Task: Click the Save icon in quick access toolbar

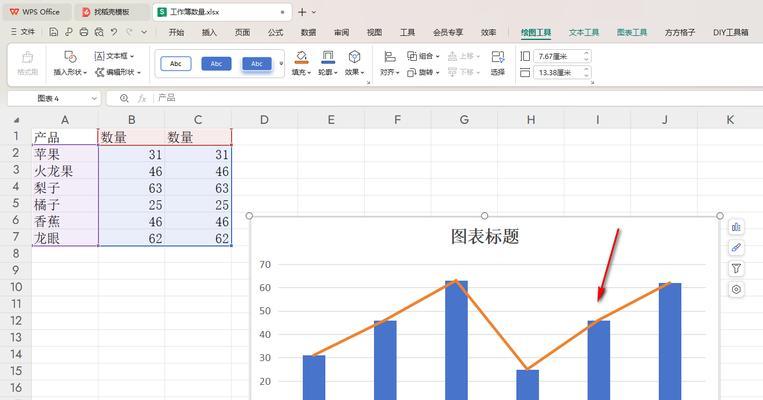Action: (x=54, y=32)
